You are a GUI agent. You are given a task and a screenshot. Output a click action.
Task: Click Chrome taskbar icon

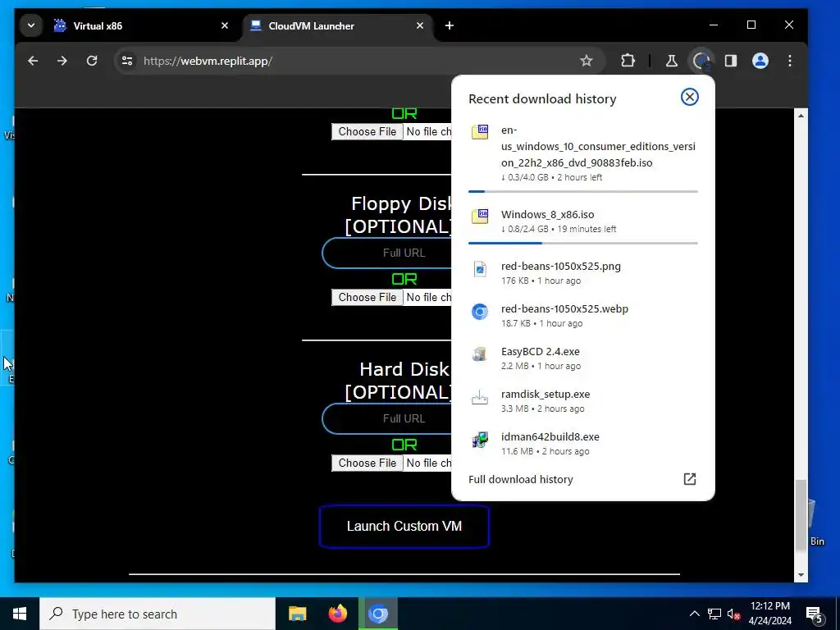378,614
